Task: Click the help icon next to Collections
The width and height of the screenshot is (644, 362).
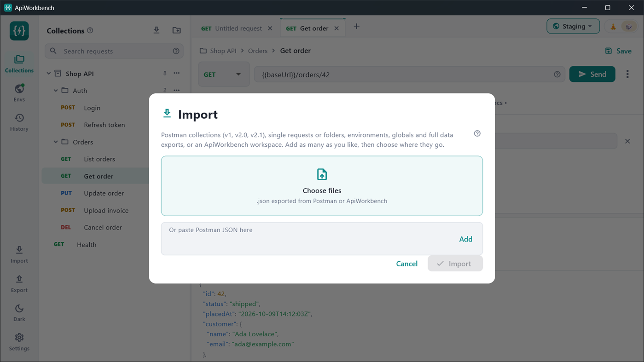Action: point(90,30)
